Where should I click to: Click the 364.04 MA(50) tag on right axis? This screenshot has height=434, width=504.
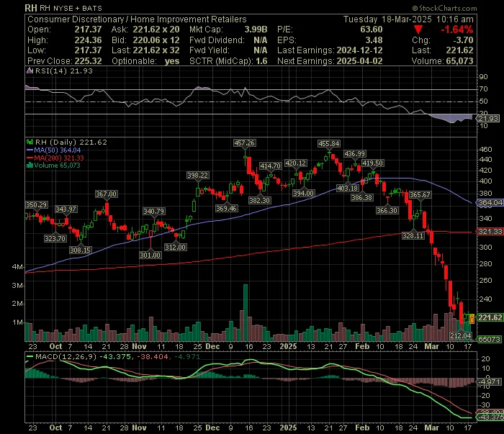(490, 203)
